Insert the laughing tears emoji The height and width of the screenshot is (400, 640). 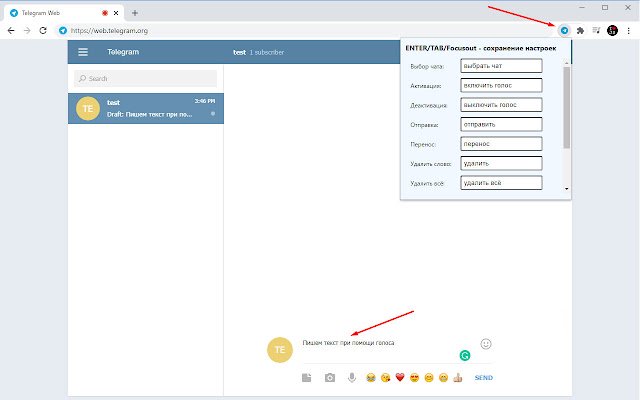click(x=371, y=378)
